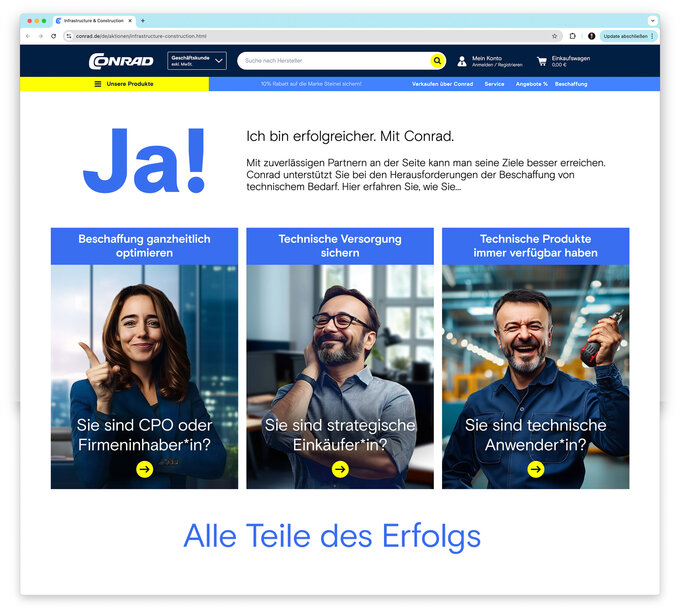Viewport: 680px width, 608px height.
Task: Expand the Geschäftskunde customer type dropdown
Action: pos(197,61)
